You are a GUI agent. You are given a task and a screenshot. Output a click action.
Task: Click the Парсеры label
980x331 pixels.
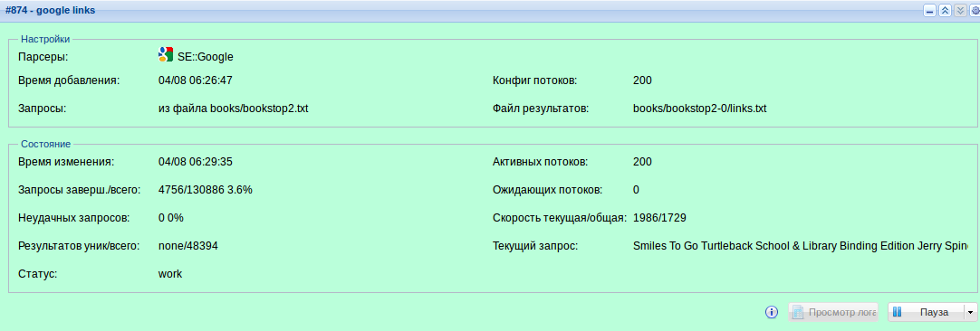pos(43,57)
